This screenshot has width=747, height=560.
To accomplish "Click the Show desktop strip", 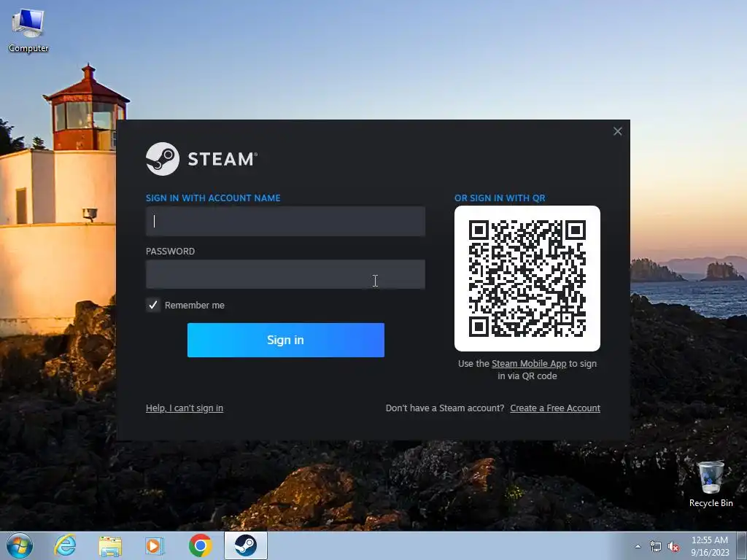I will [742, 545].
